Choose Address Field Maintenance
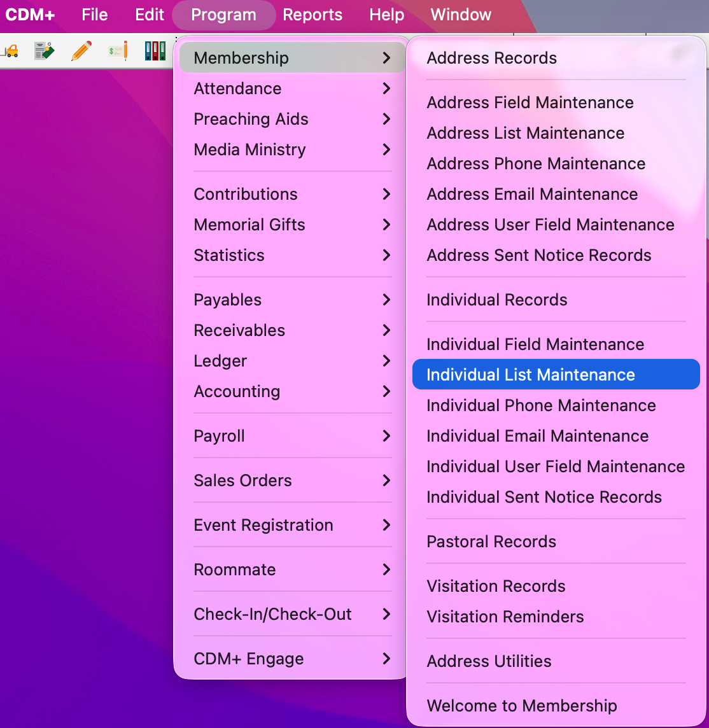Viewport: 709px width, 728px height. 556,102
